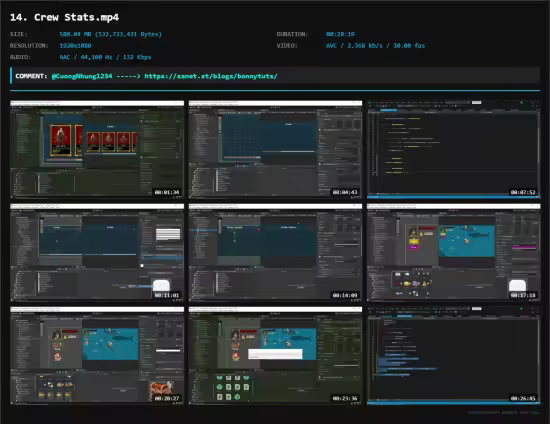The width and height of the screenshot is (550, 424).
Task: Select the resolution value 1920x1080
Action: (x=75, y=46)
